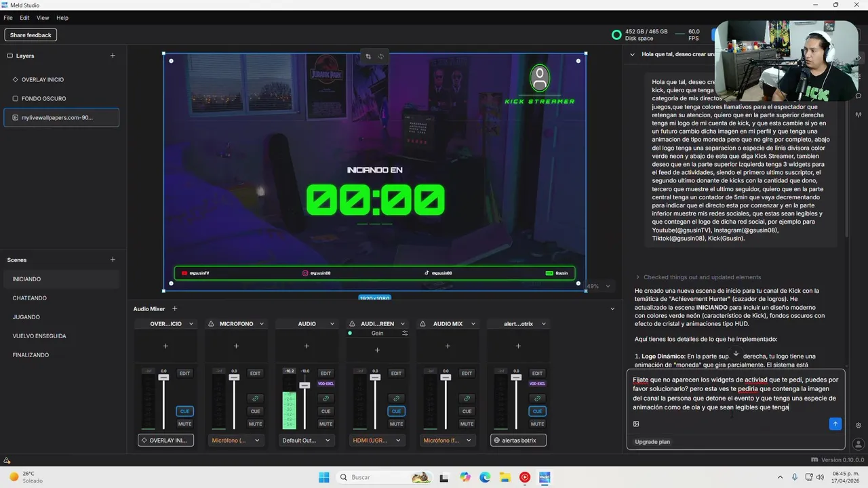Image resolution: width=868 pixels, height=488 pixels.
Task: Toggle MUTE on the OVER...ICIO track
Action: (x=184, y=424)
